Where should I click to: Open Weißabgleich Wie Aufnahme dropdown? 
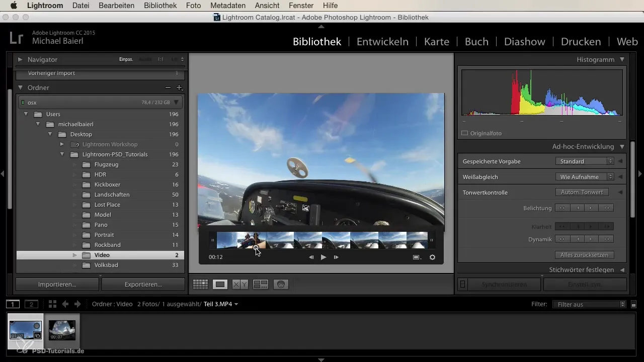click(x=585, y=177)
